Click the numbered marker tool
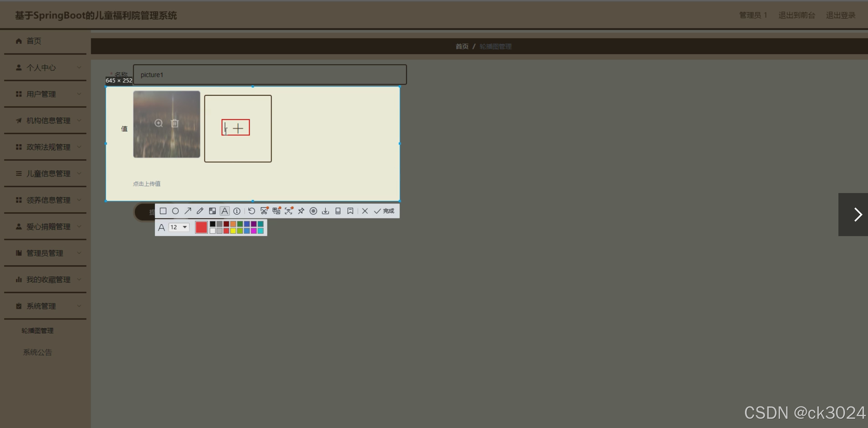This screenshot has height=428, width=868. [237, 211]
